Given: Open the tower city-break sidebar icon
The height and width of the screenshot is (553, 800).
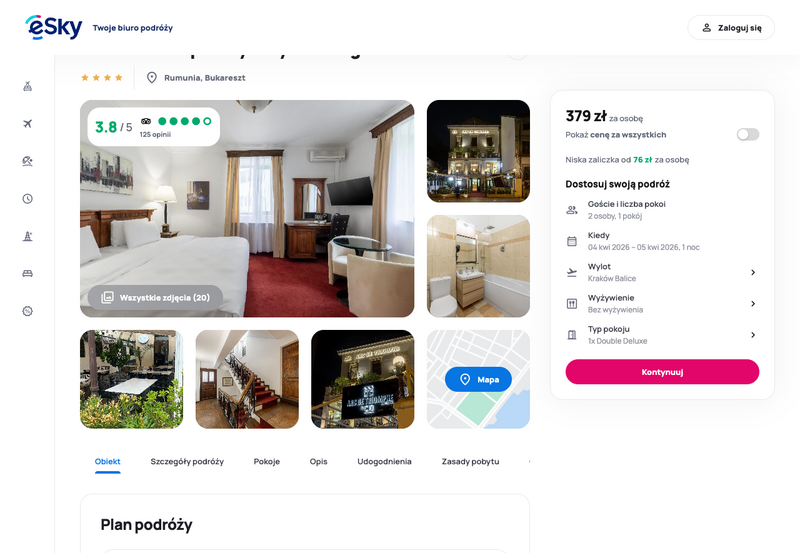Looking at the screenshot, I should click(x=28, y=236).
